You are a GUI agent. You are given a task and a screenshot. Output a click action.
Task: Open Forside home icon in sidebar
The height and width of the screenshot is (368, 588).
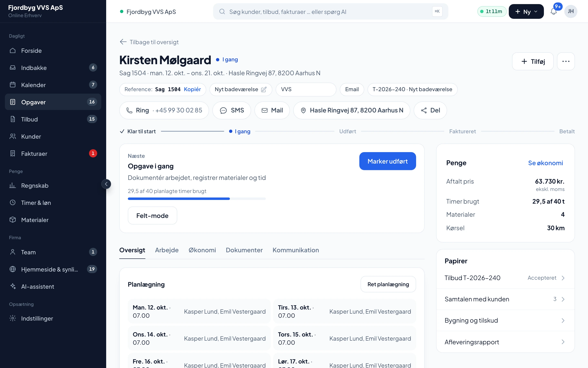(13, 51)
